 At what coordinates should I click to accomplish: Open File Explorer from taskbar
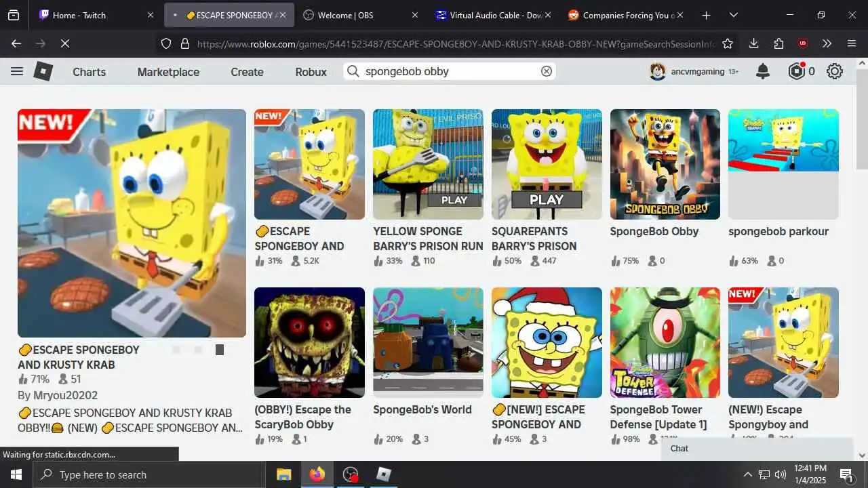pyautogui.click(x=283, y=474)
